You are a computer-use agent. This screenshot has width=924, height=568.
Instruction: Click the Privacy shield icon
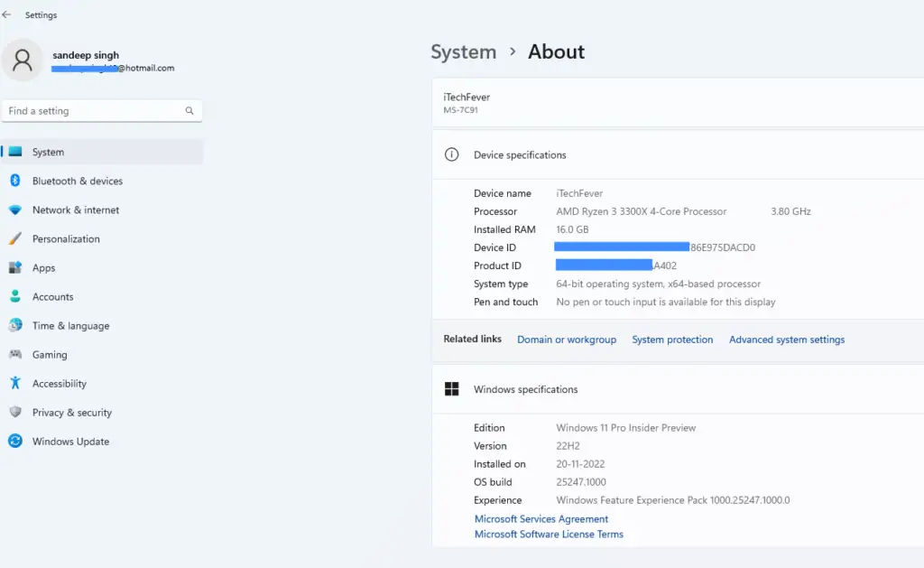(x=15, y=412)
